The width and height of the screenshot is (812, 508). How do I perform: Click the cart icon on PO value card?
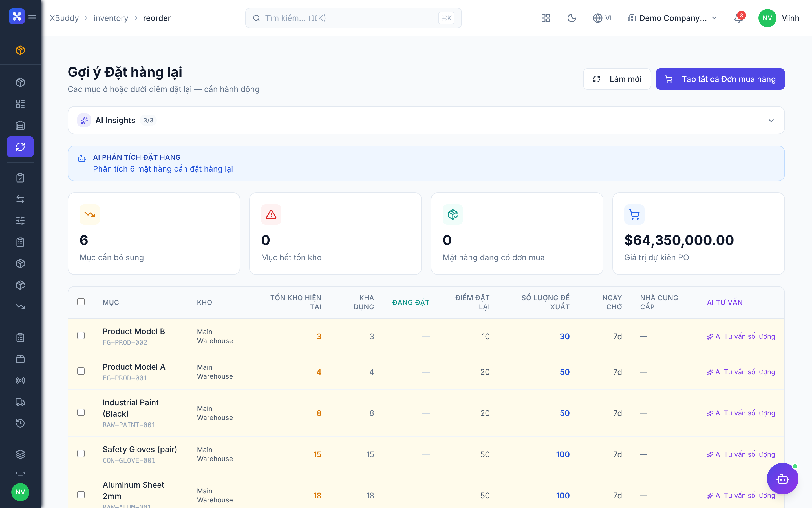(x=634, y=214)
